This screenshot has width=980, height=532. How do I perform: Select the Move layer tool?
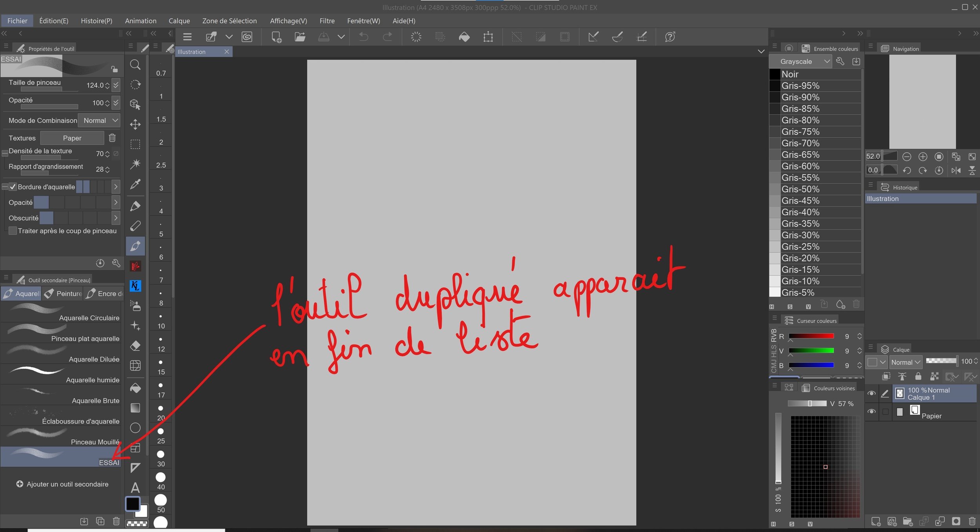point(135,124)
